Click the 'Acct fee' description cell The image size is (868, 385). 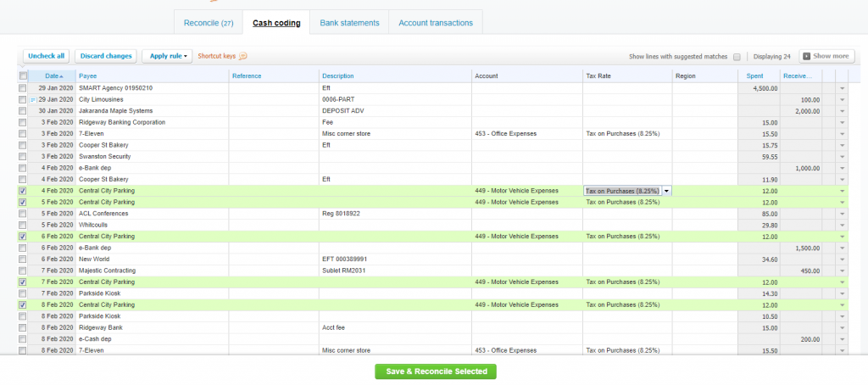click(x=395, y=328)
